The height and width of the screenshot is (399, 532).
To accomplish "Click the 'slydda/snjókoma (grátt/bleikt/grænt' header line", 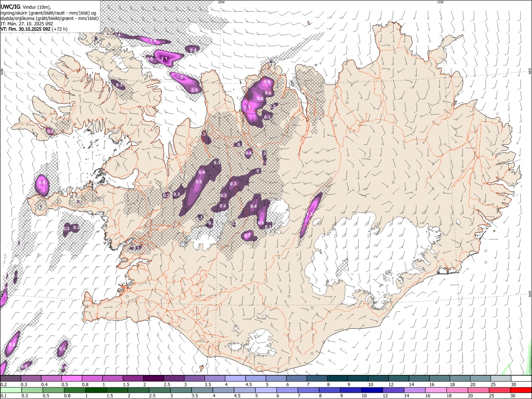I will tap(49, 18).
